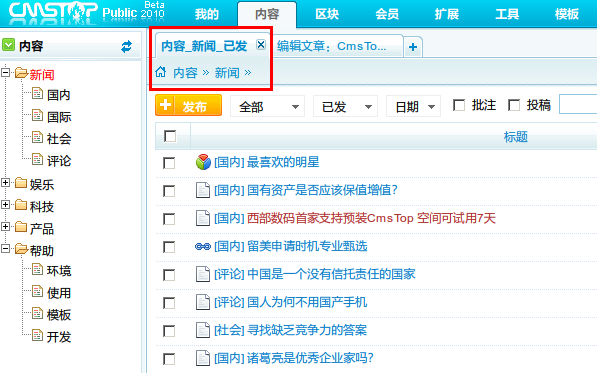Click the document icon beside 诸葛亮是优秀企业家吗
This screenshot has width=597, height=373.
(203, 358)
